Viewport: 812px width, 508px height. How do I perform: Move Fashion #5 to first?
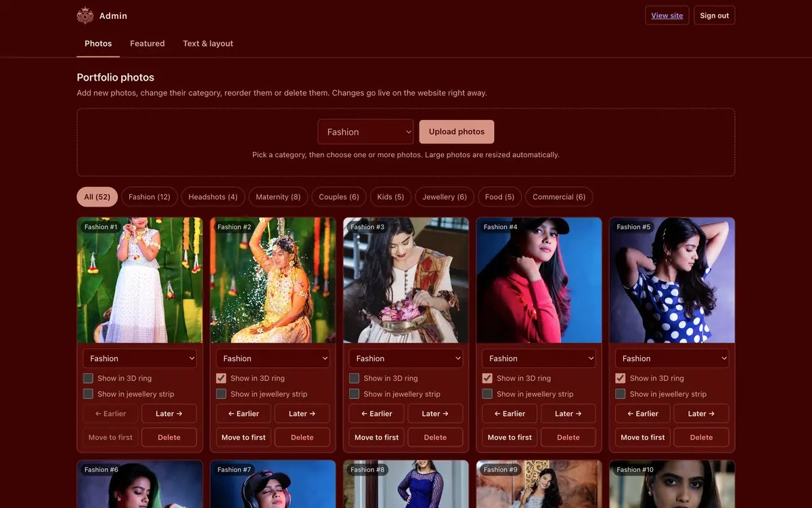643,438
